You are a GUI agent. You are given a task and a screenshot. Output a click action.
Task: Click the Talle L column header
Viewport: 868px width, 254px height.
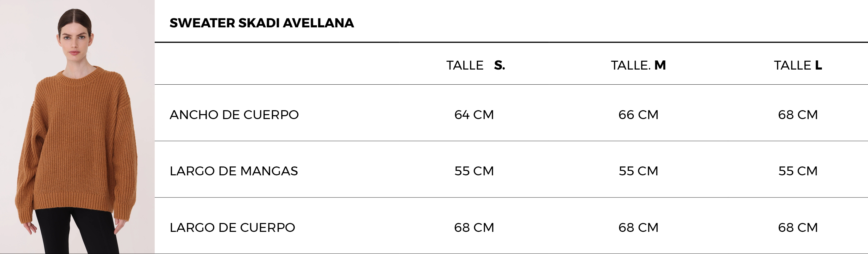798,65
